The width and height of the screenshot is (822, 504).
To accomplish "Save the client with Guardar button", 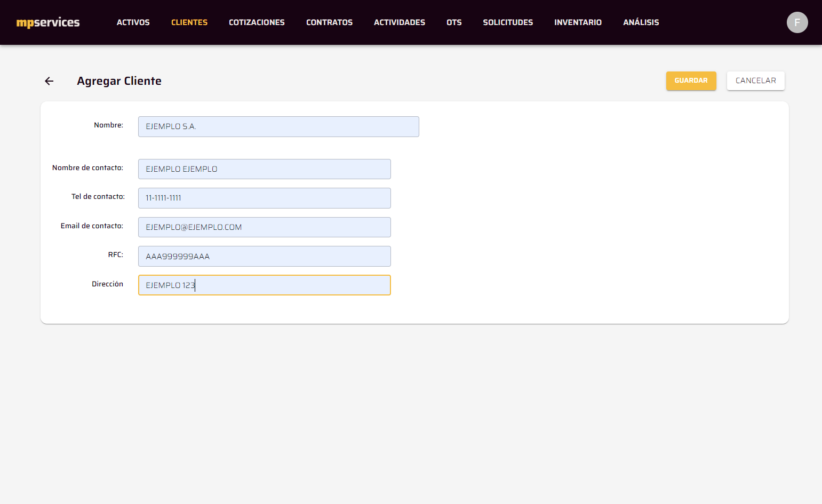I will (x=691, y=81).
